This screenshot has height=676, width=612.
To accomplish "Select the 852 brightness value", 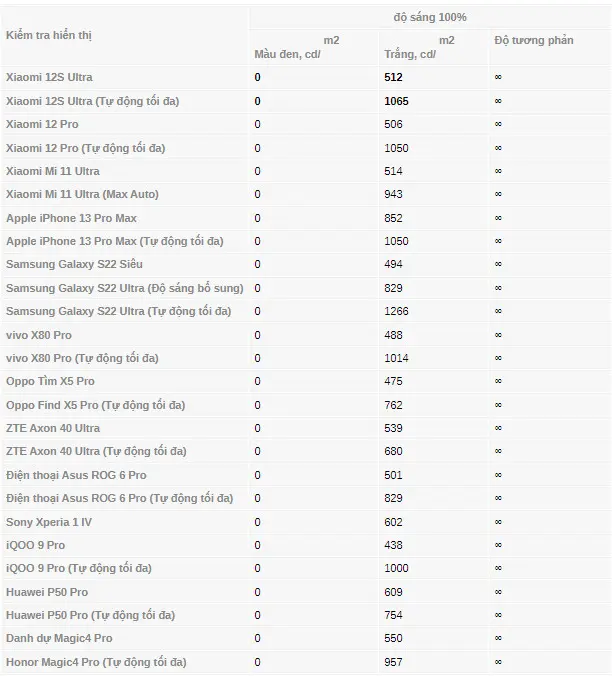I will [393, 218].
